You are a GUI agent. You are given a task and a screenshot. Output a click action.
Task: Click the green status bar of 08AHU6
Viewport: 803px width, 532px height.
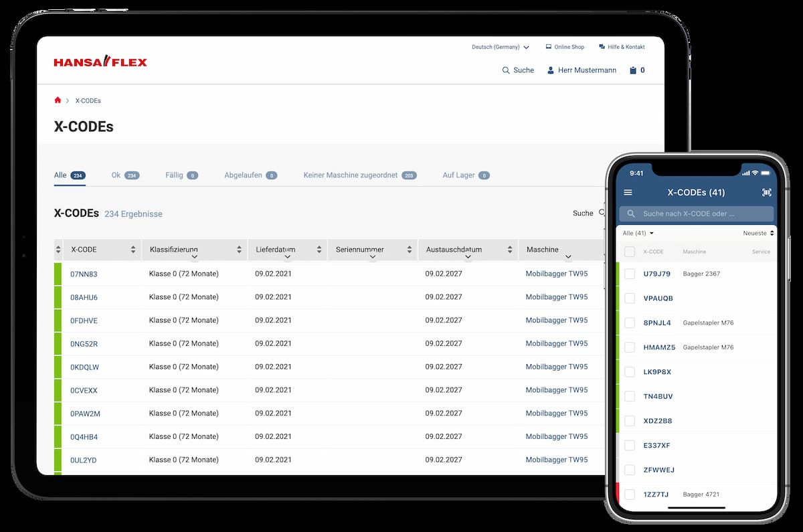58,297
